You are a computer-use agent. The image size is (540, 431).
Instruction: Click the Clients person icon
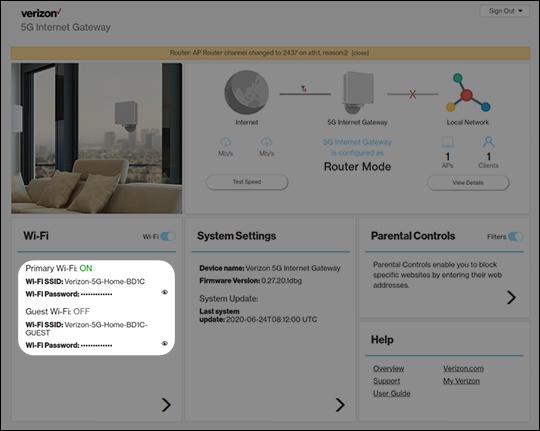click(x=488, y=142)
